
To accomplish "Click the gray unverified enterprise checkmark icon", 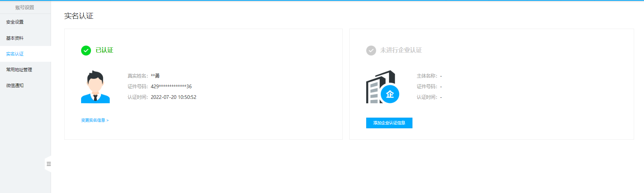I will point(371,50).
